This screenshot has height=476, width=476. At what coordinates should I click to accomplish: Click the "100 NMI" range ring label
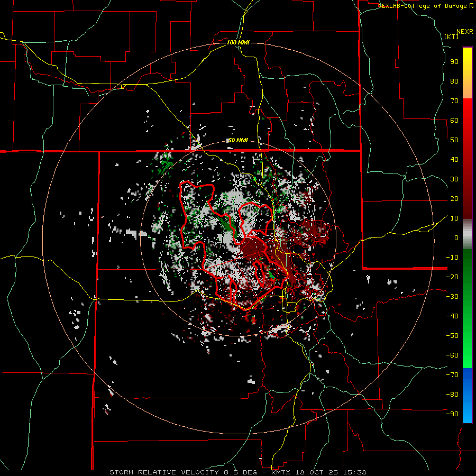(238, 42)
